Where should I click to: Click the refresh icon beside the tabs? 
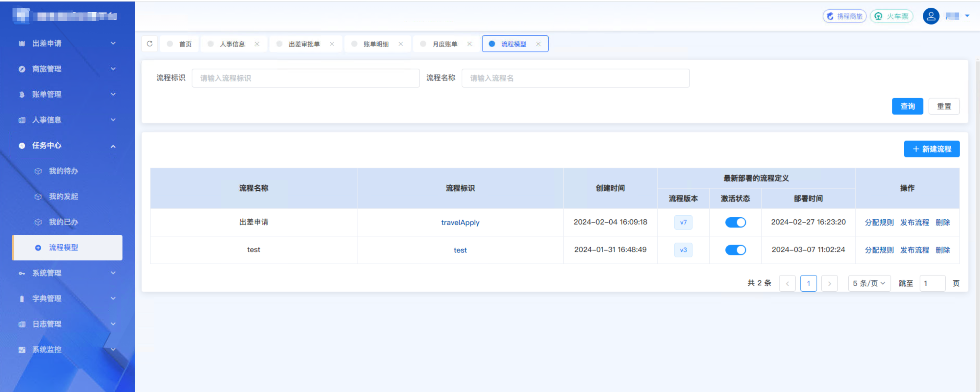pyautogui.click(x=149, y=44)
